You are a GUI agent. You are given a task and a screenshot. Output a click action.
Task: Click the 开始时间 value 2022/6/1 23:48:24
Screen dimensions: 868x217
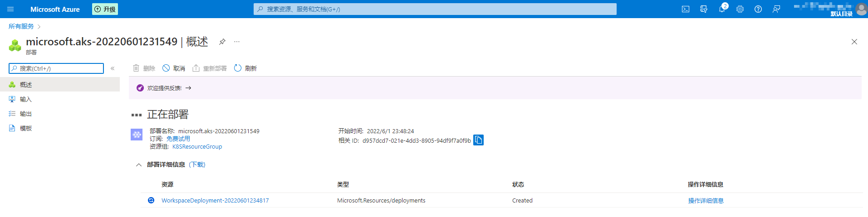[390, 131]
